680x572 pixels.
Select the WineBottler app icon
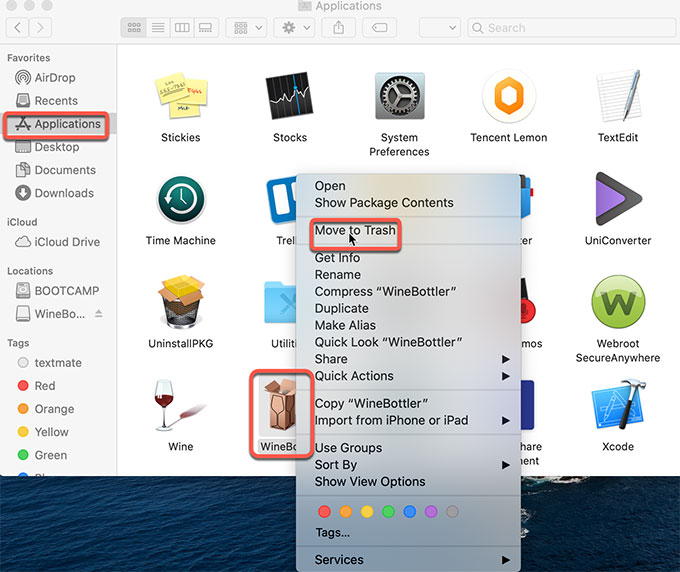[280, 405]
